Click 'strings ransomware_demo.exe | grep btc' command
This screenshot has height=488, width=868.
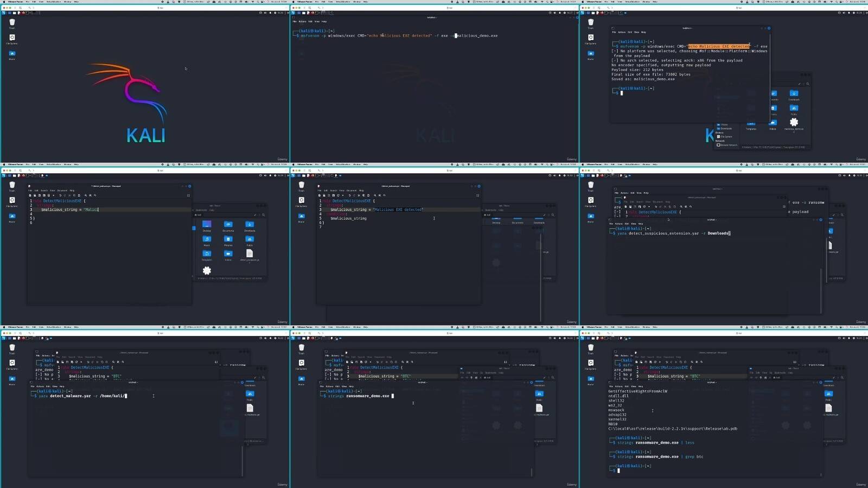660,457
